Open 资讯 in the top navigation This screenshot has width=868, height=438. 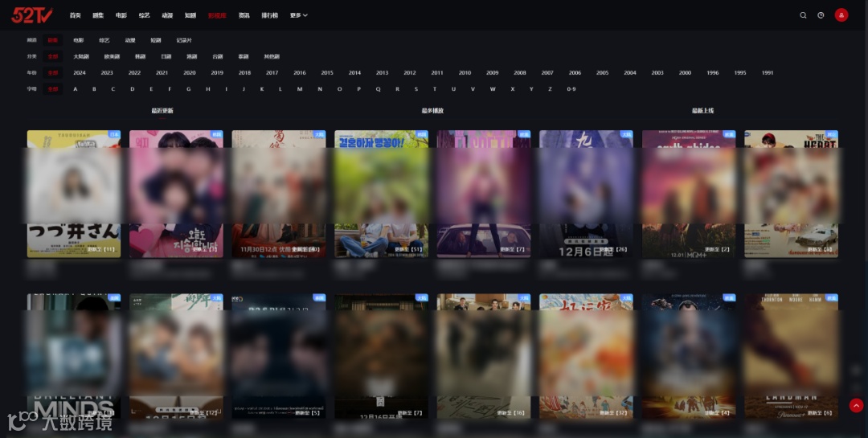[x=244, y=15]
